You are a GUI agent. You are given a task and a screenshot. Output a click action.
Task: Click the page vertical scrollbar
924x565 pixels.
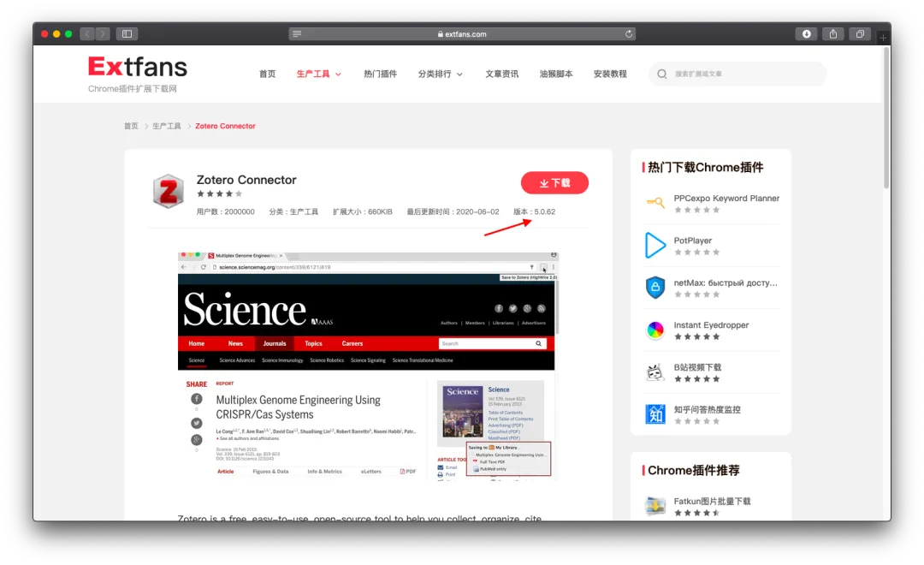pos(886,118)
